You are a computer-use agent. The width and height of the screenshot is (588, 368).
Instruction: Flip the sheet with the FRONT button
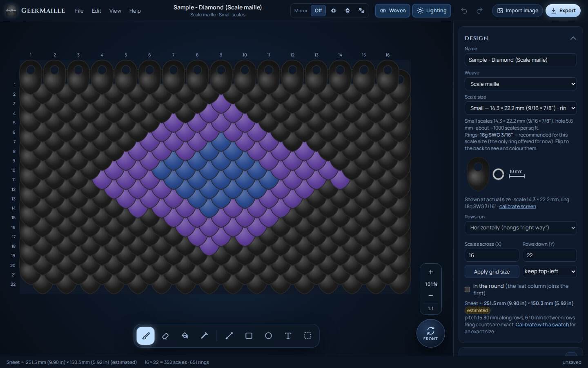point(430,333)
